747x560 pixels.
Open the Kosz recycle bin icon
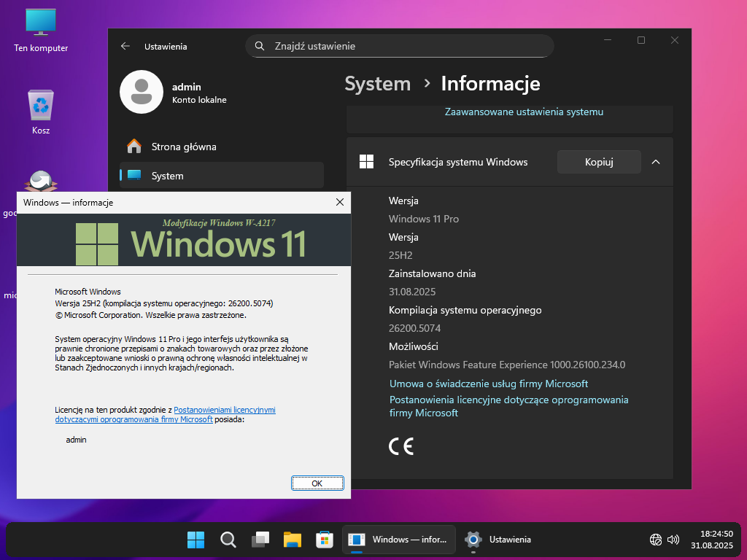[41, 106]
